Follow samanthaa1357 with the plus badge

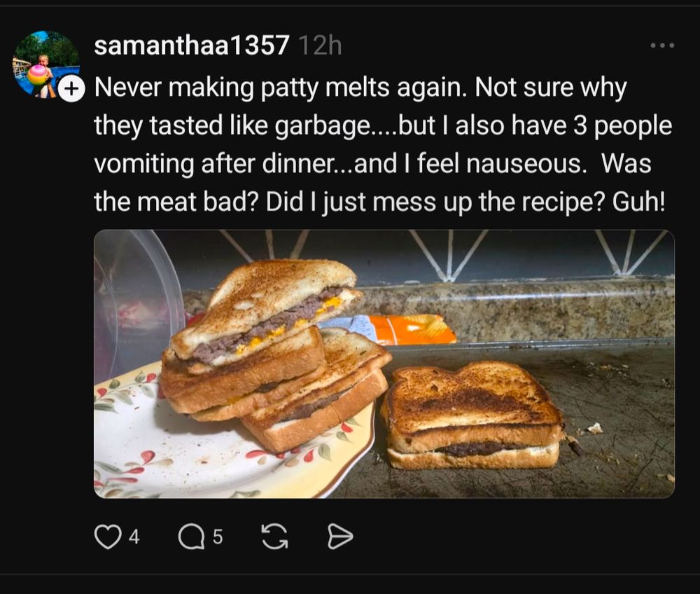click(71, 89)
